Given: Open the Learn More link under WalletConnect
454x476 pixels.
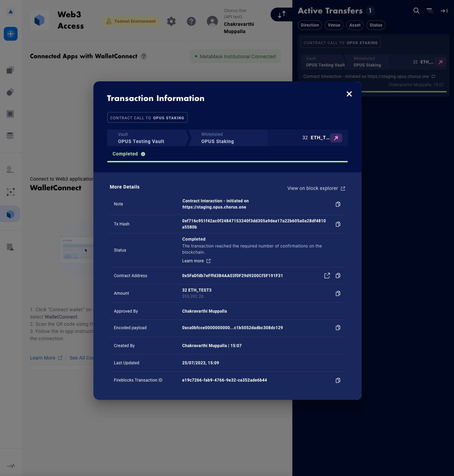Looking at the screenshot, I should point(46,358).
